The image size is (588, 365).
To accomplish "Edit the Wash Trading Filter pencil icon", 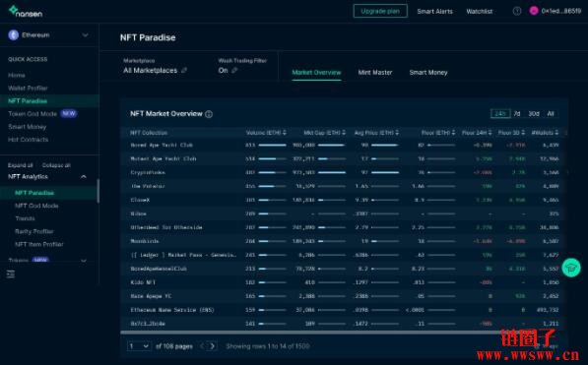I will pos(234,70).
